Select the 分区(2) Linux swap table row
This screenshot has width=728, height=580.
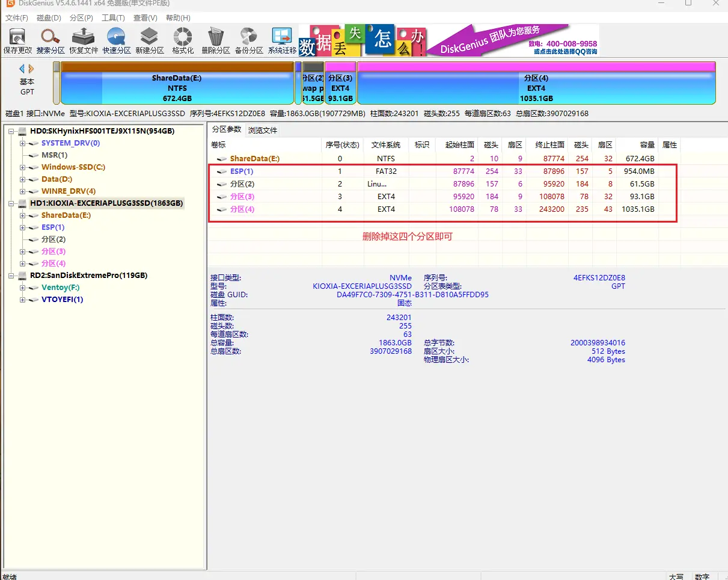443,184
